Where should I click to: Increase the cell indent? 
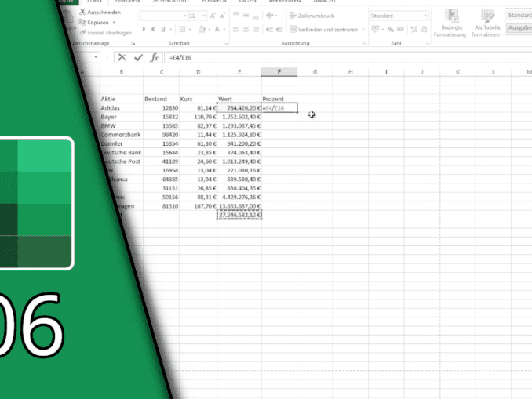click(x=279, y=30)
